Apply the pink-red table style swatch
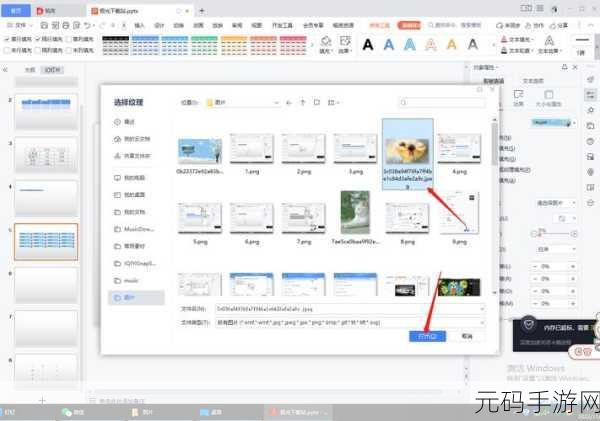Screen dimensions: 600x421 [x=293, y=45]
